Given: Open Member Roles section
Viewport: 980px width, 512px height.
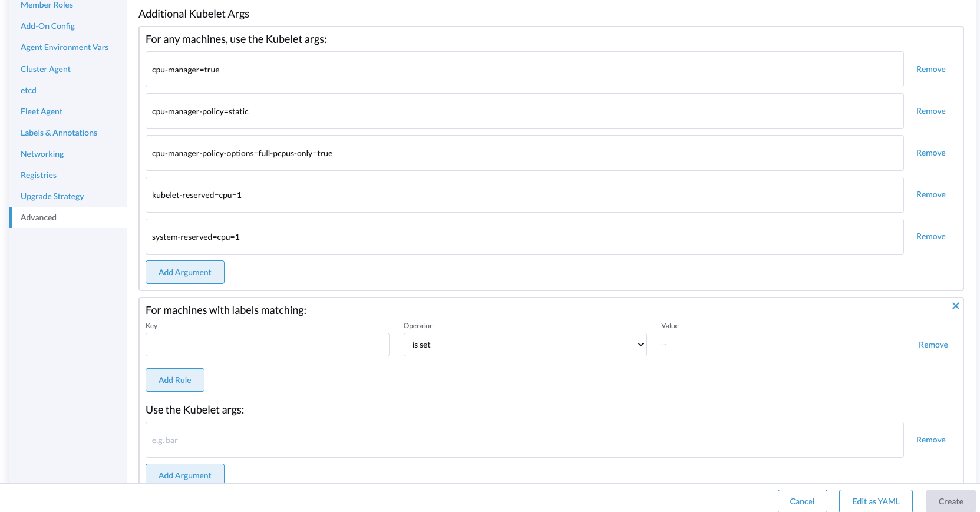Looking at the screenshot, I should (x=47, y=5).
